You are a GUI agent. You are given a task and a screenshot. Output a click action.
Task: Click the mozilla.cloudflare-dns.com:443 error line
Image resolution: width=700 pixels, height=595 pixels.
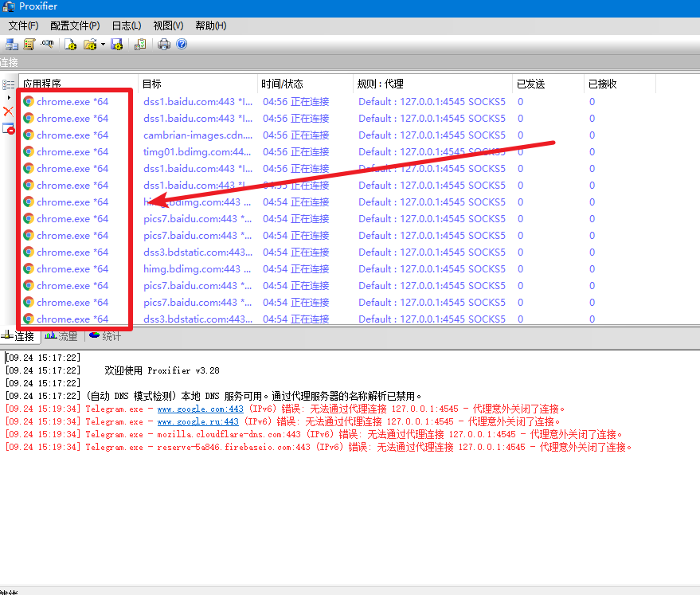(x=314, y=434)
